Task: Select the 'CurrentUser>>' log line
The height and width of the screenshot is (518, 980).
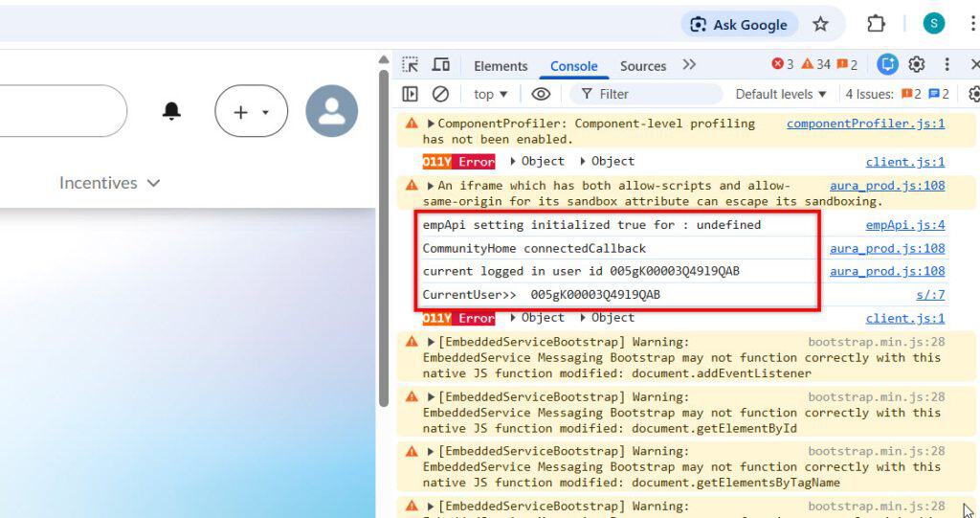Action: tap(542, 295)
